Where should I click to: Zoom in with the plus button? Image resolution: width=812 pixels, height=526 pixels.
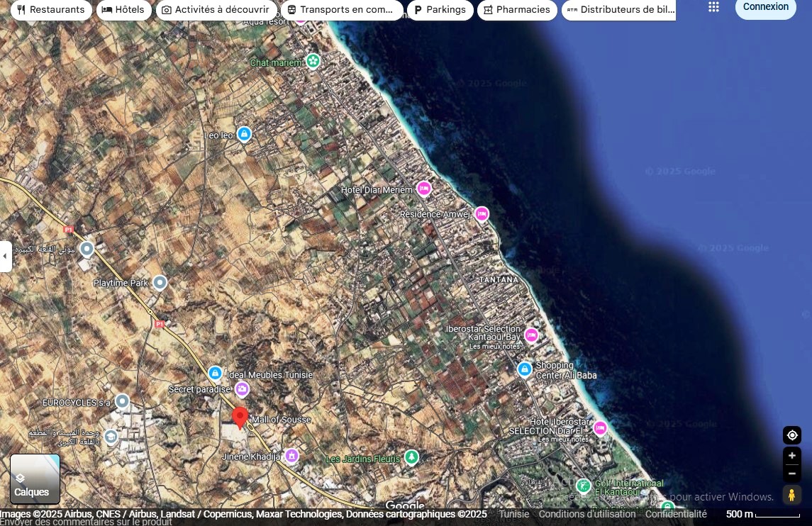[x=792, y=456]
